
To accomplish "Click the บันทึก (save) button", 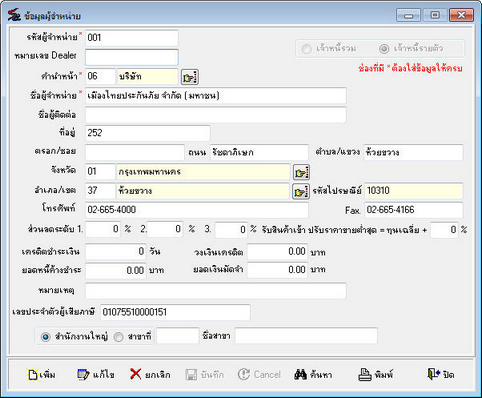I will [x=205, y=375].
